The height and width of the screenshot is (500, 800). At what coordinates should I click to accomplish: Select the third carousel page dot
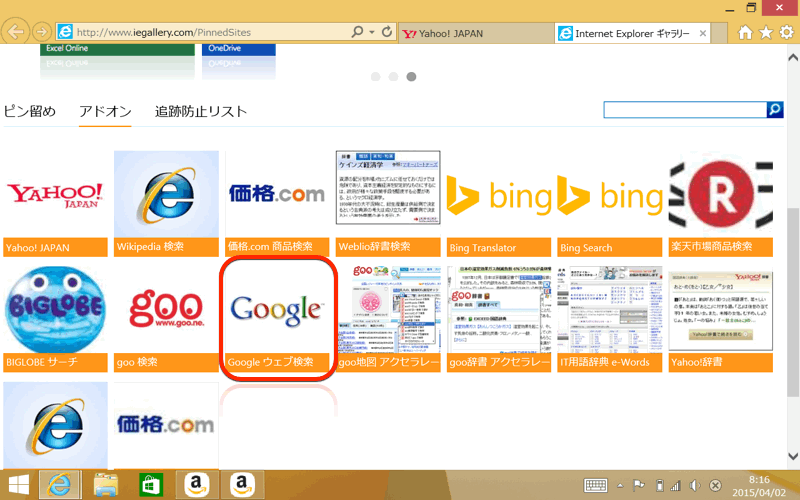coord(412,76)
